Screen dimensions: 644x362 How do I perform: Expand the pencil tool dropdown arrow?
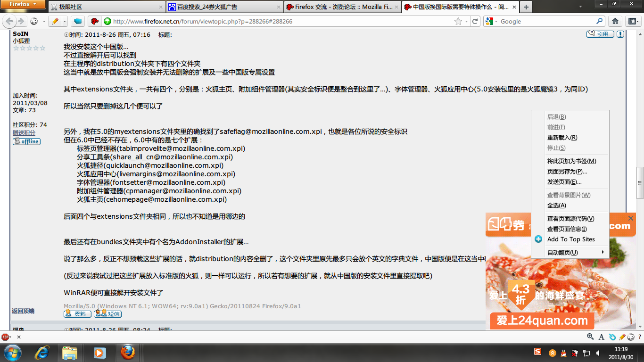click(65, 21)
